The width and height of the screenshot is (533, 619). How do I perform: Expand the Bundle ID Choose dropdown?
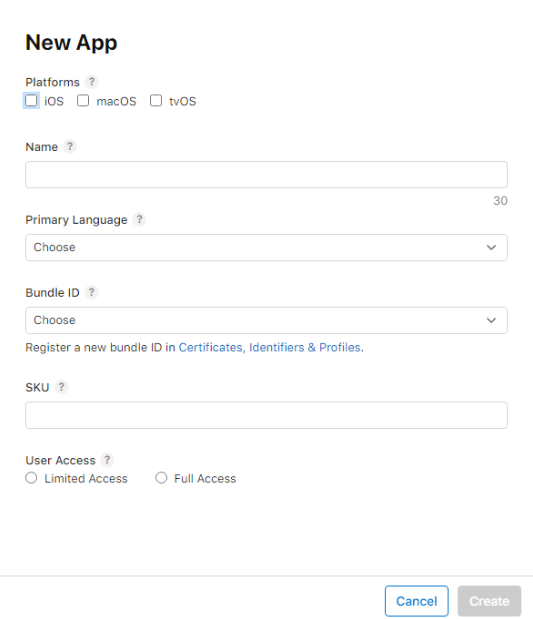point(266,320)
